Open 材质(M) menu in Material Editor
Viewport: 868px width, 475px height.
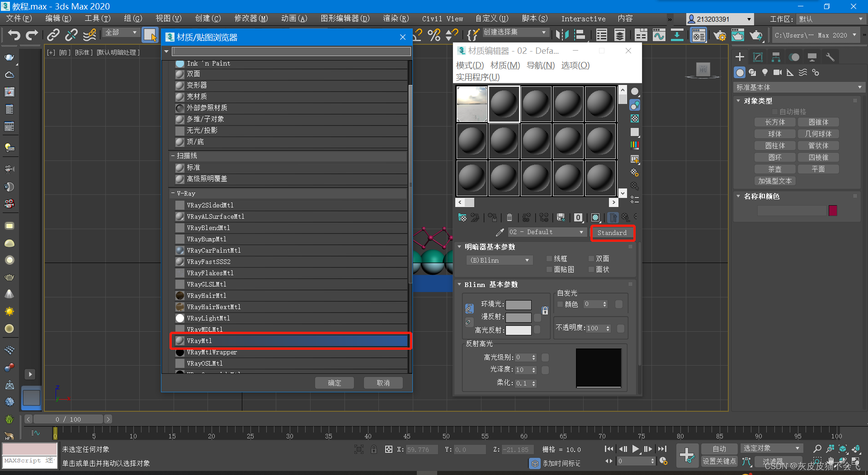(505, 66)
